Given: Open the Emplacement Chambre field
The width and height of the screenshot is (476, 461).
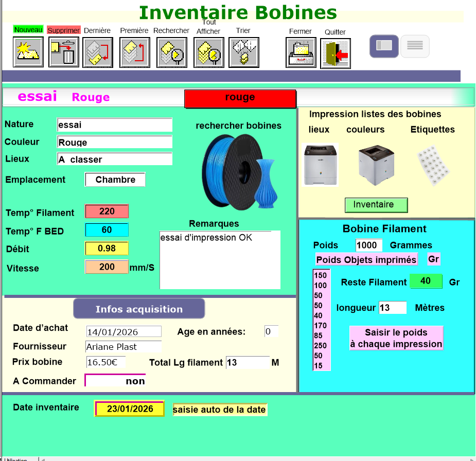Looking at the screenshot, I should (x=115, y=180).
